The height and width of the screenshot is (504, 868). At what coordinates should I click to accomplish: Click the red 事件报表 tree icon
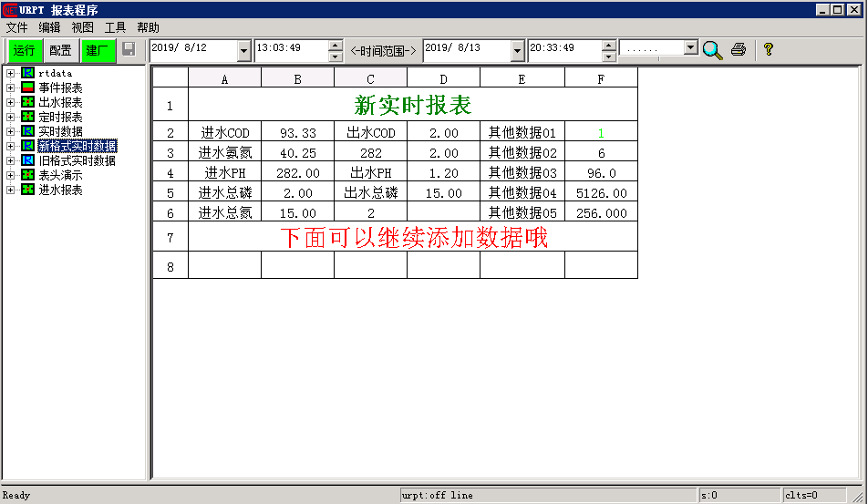point(28,87)
